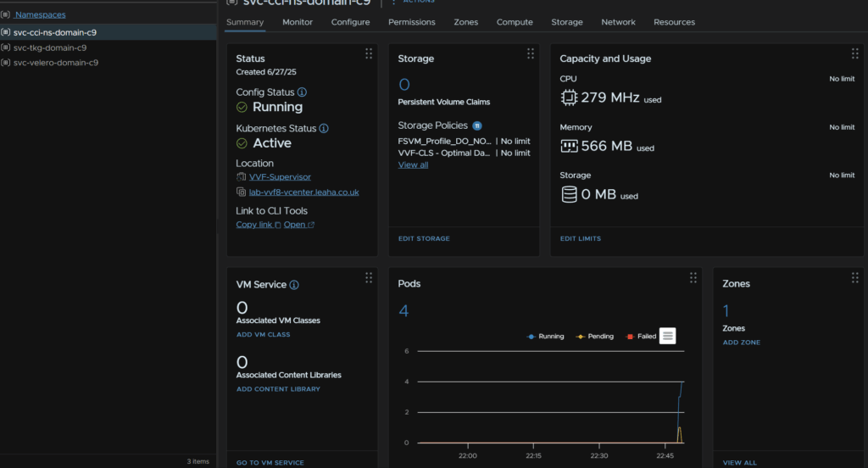The height and width of the screenshot is (468, 868).
Task: Click the Zones count 1
Action: (726, 310)
